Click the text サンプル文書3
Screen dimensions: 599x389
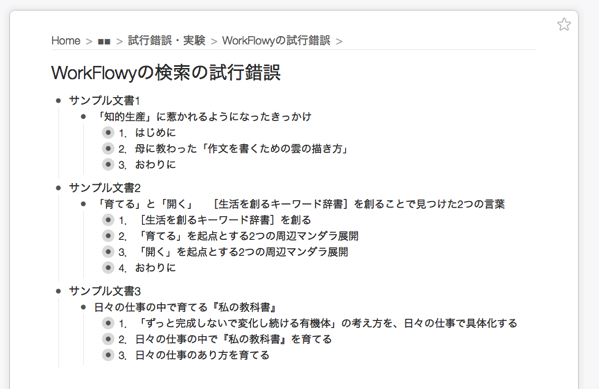coord(105,291)
